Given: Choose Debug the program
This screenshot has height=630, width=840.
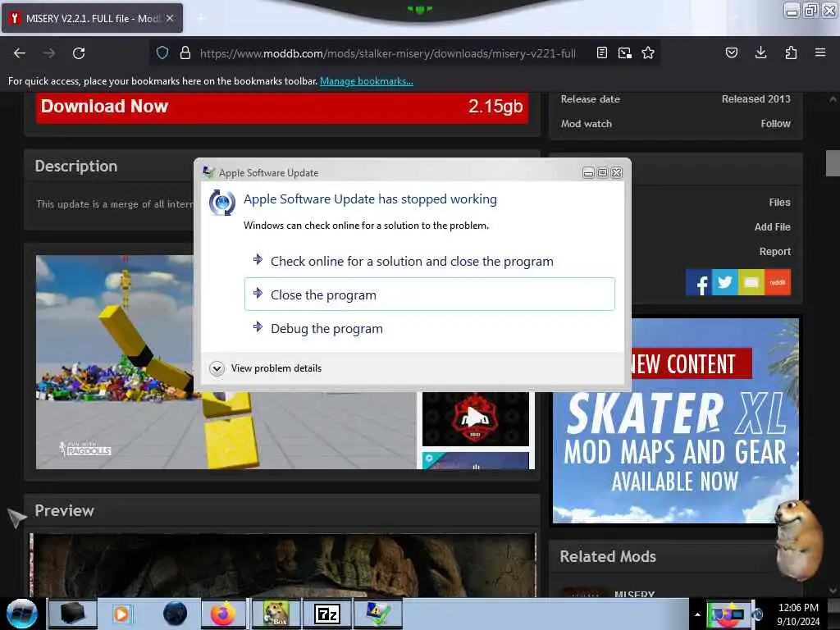Looking at the screenshot, I should click(x=429, y=328).
